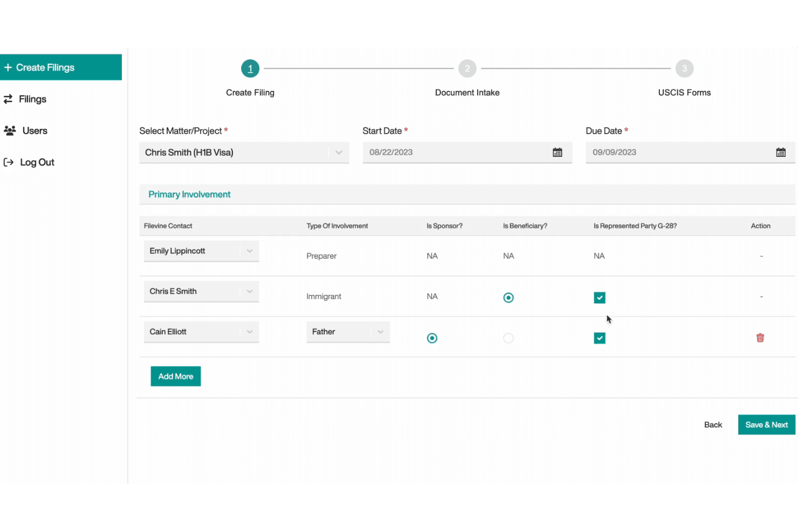Click step 2 Document Intake circle

pyautogui.click(x=467, y=68)
